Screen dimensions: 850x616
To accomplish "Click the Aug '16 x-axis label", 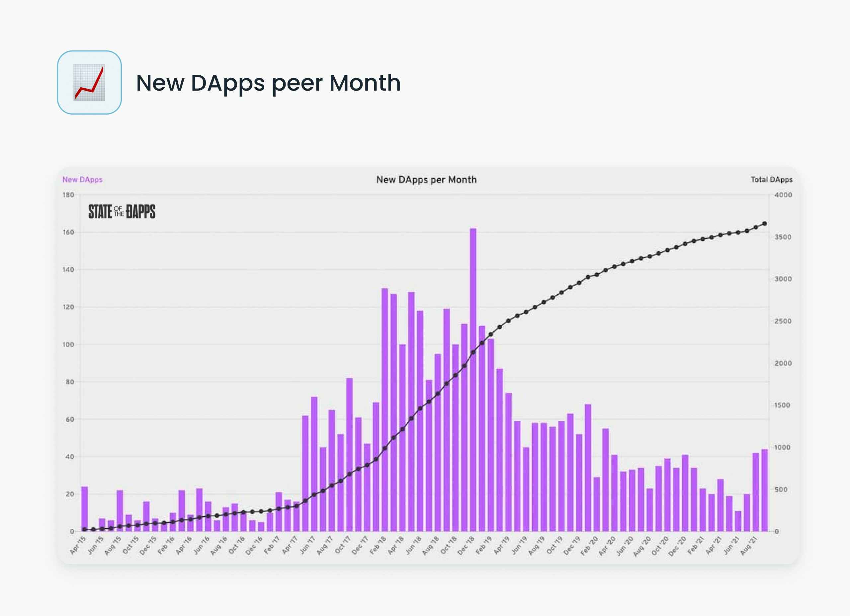I will pyautogui.click(x=219, y=546).
